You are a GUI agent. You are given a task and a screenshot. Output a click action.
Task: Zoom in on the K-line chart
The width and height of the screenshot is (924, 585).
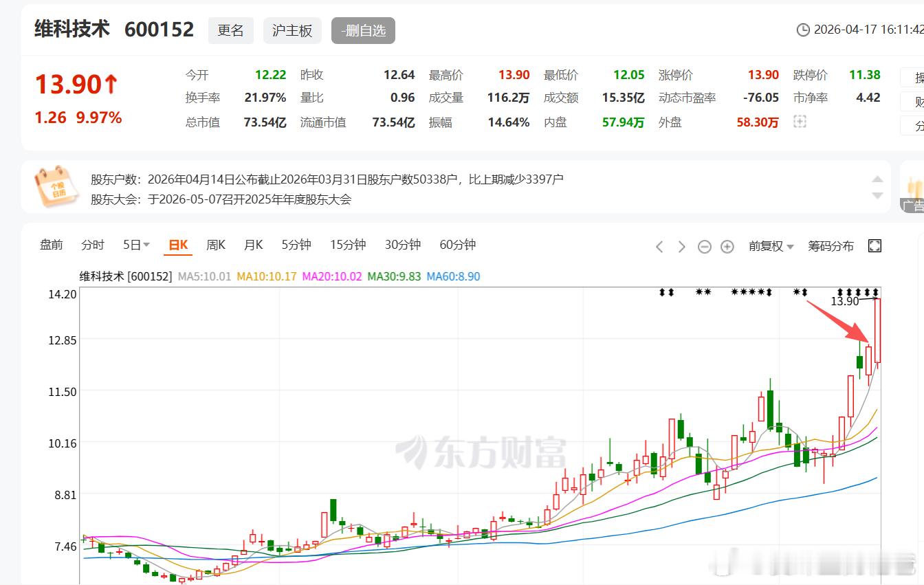click(x=727, y=245)
